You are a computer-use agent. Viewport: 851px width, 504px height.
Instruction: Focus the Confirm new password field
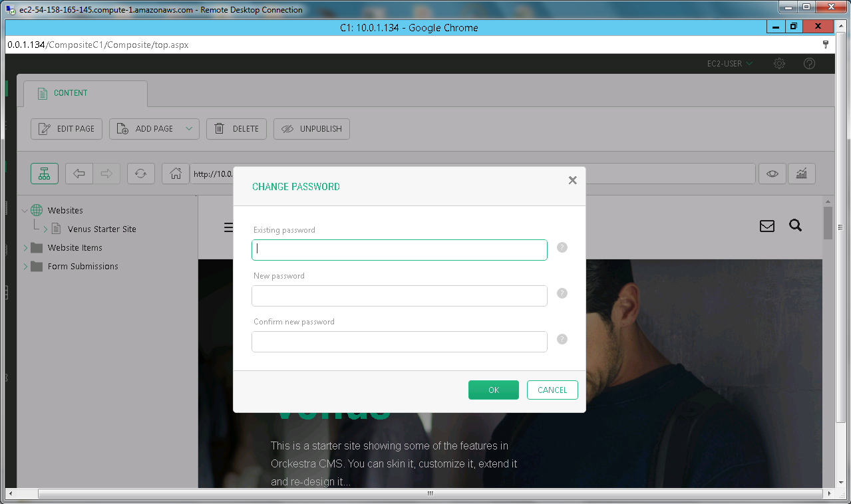[399, 342]
